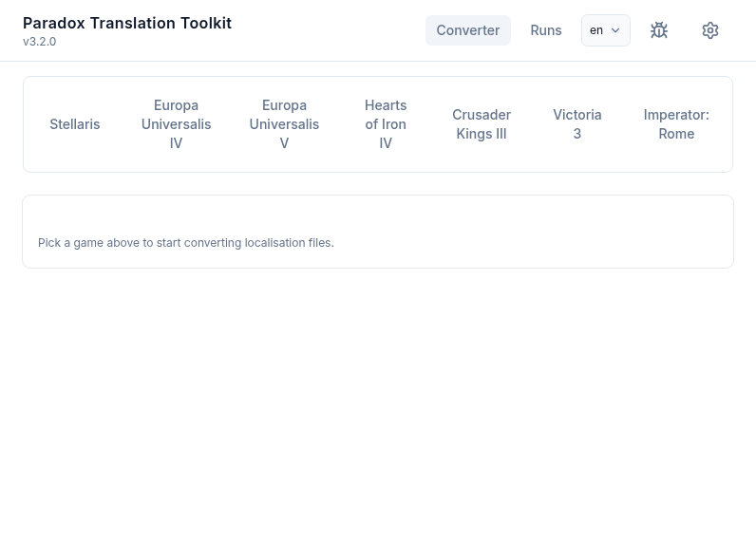Pick Imperator: Rome
756x541 pixels.
pos(676,124)
